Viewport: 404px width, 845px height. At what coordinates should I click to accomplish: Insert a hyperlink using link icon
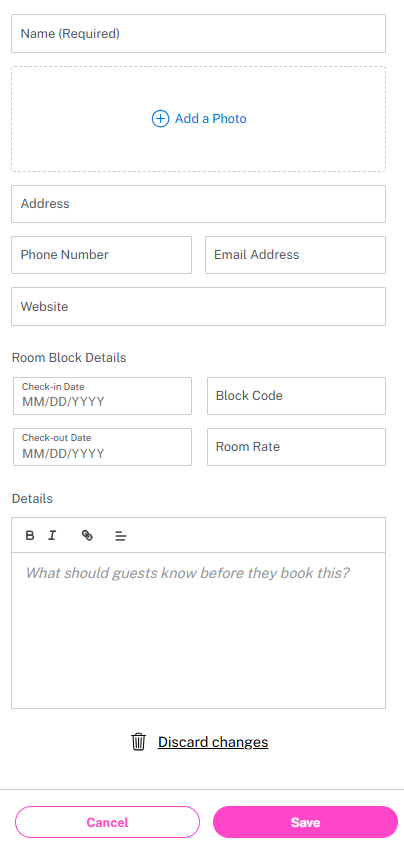[x=87, y=535]
